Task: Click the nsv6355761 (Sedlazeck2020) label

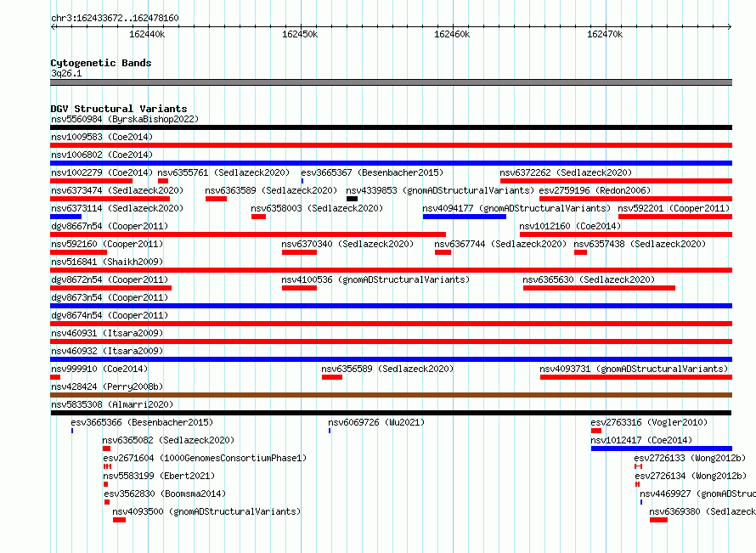Action: coord(223,172)
